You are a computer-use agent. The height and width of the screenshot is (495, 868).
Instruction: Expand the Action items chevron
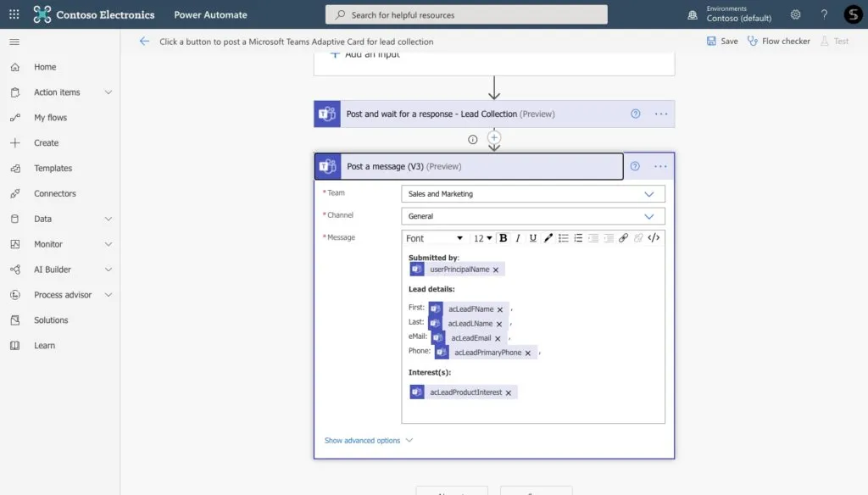108,92
